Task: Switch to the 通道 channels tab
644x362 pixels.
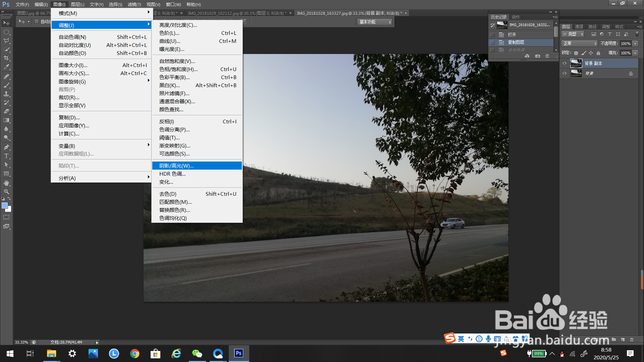Action: coord(579,26)
